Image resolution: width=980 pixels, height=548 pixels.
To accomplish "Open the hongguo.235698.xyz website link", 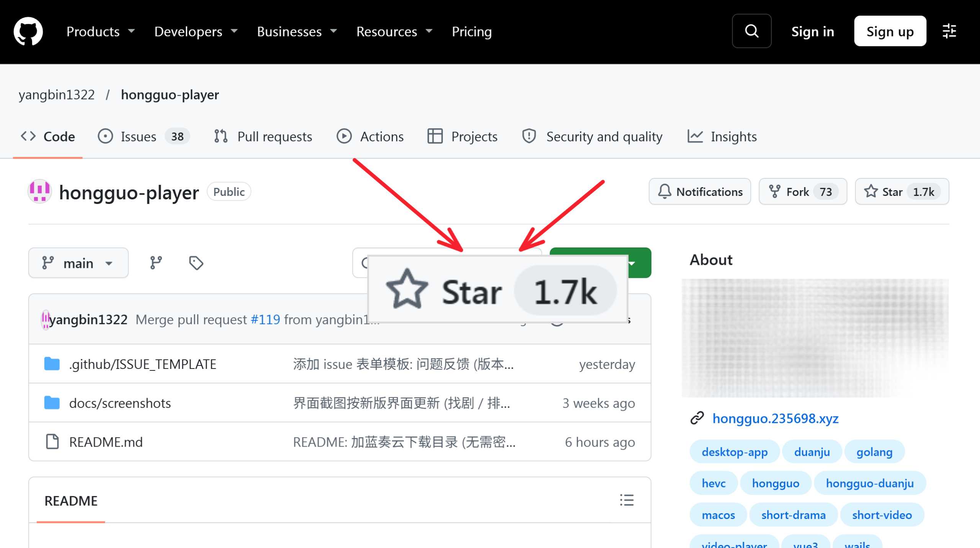I will tap(775, 418).
